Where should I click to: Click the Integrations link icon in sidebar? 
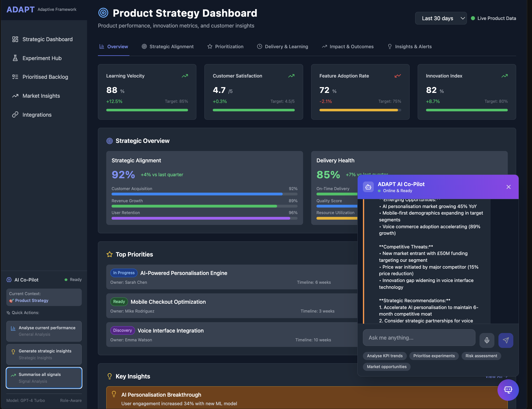(15, 115)
